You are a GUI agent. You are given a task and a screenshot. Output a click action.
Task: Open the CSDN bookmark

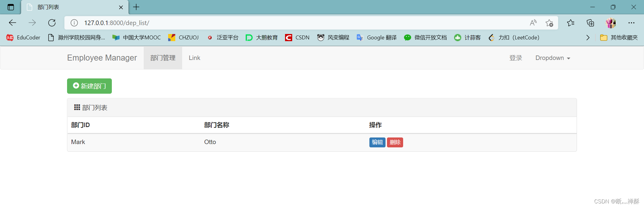tap(297, 37)
